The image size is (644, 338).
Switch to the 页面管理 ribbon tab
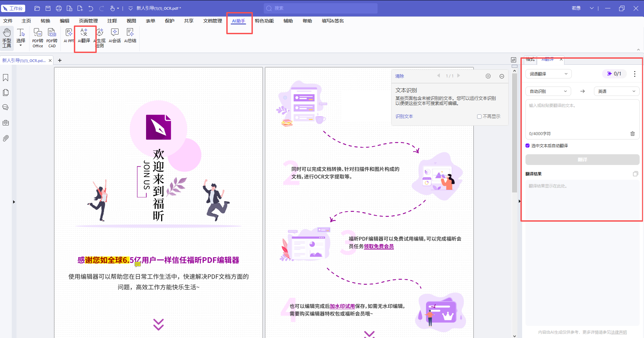(x=88, y=21)
